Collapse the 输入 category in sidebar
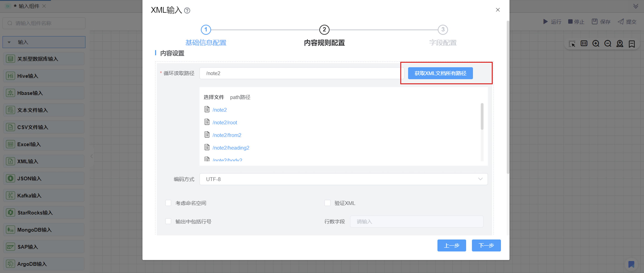This screenshot has width=644, height=273. pos(9,42)
